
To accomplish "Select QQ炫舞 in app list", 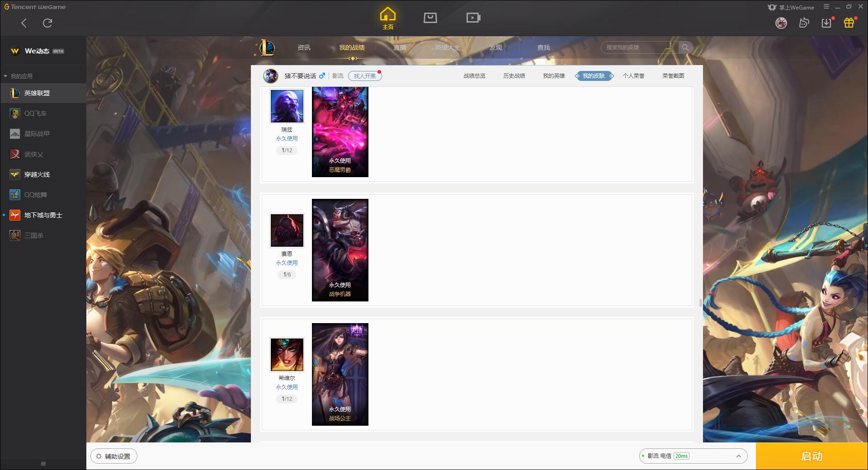I will pyautogui.click(x=43, y=195).
